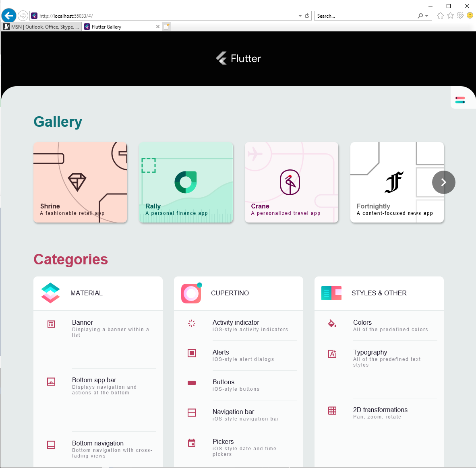476x468 pixels.
Task: Click the Pickers calendar icon
Action: pos(192,443)
